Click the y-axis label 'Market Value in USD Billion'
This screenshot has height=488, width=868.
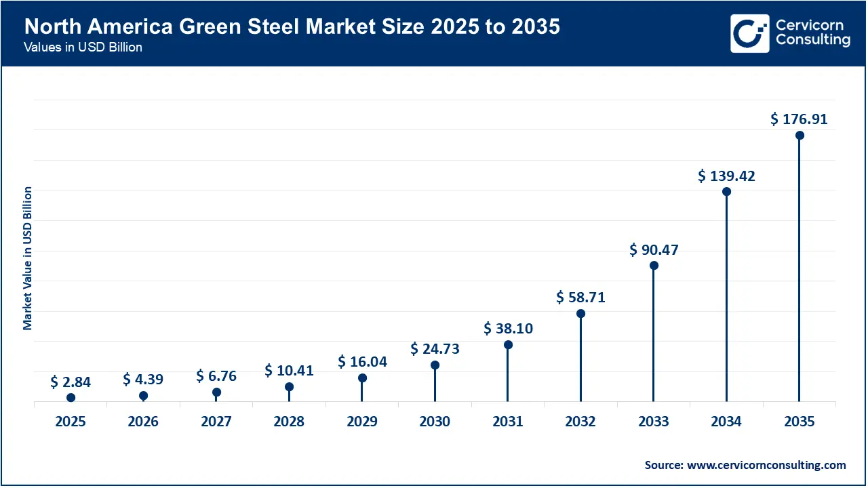click(28, 258)
